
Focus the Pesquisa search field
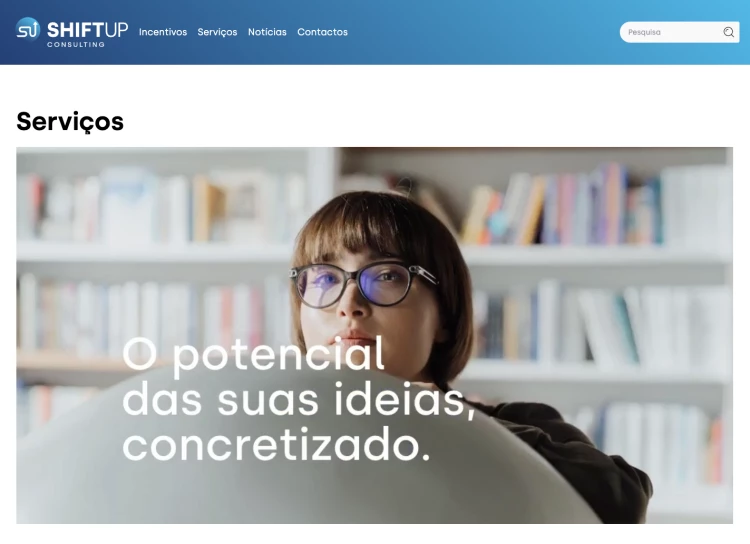[x=672, y=32]
